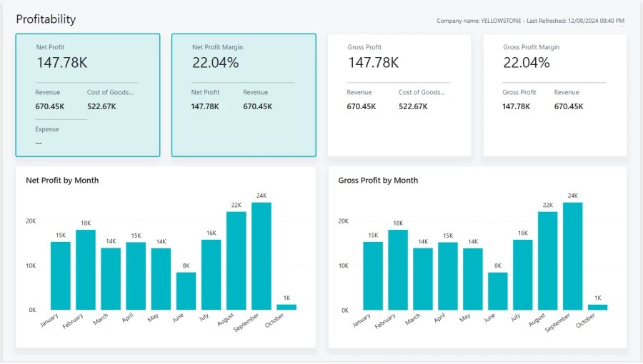Click the Net Profit by Month title
Screen dimensions: 643x364
pyautogui.click(x=62, y=181)
